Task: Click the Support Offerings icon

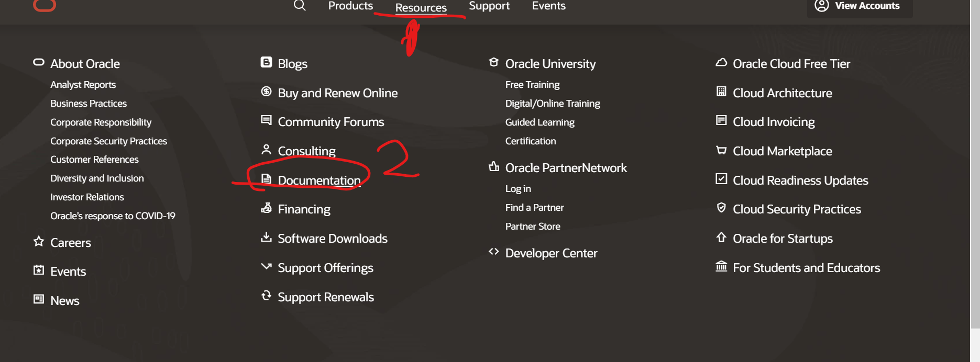Action: (x=266, y=266)
